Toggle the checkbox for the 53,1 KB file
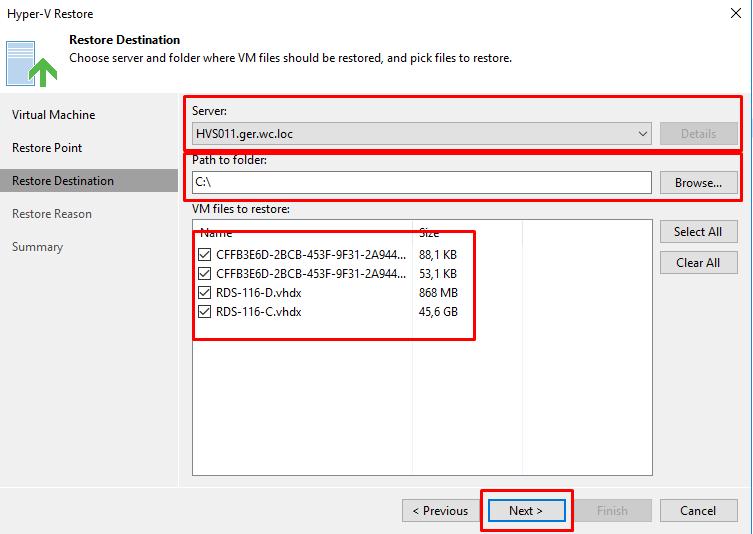This screenshot has width=753, height=534. pyautogui.click(x=205, y=274)
